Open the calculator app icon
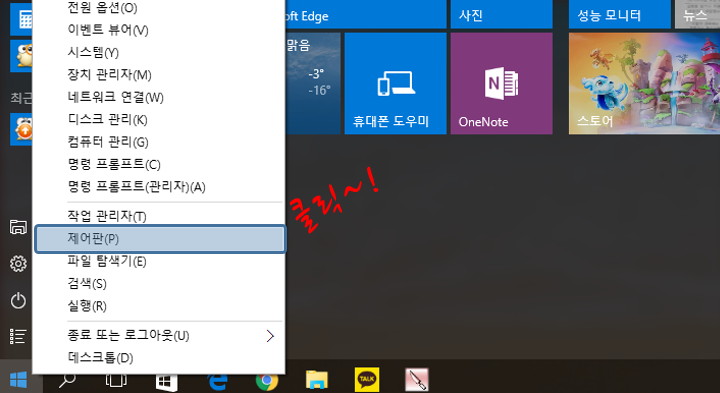720x393 pixels. 21,20
